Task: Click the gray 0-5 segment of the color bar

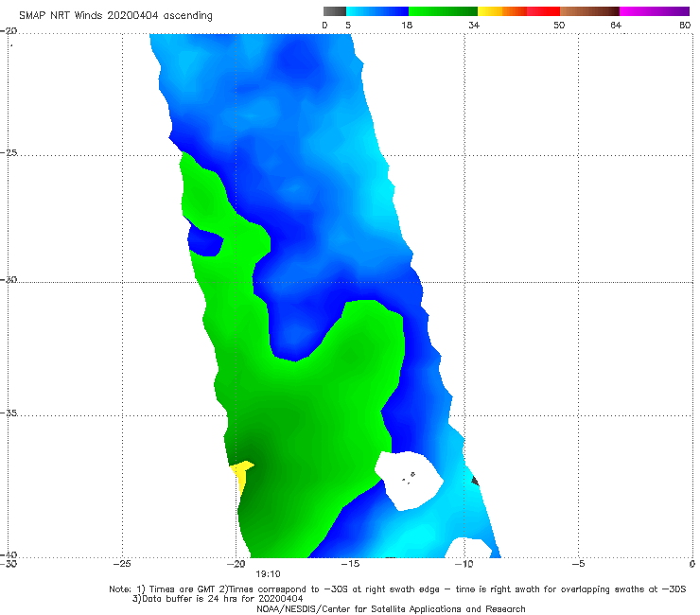Action: (x=335, y=11)
